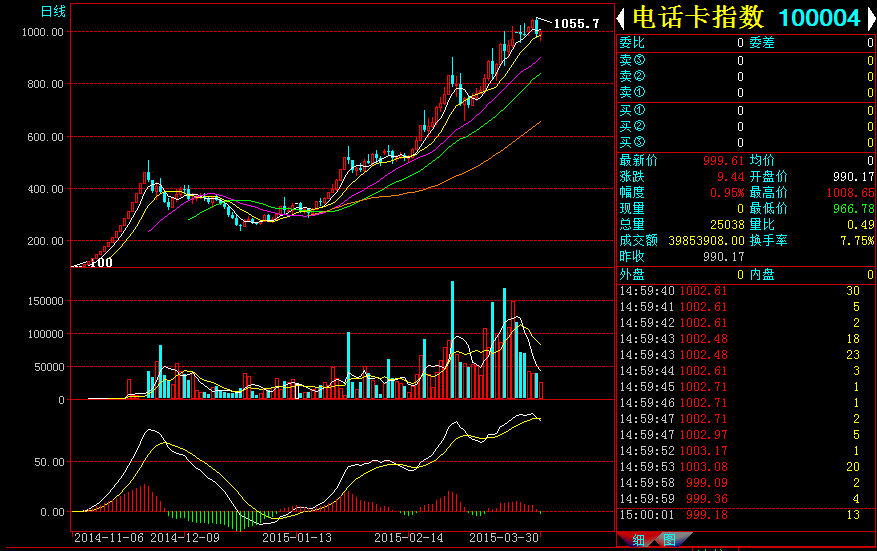The height and width of the screenshot is (551, 877).
Task: Click the 2014-11-06 date on time axis
Action: click(x=109, y=538)
